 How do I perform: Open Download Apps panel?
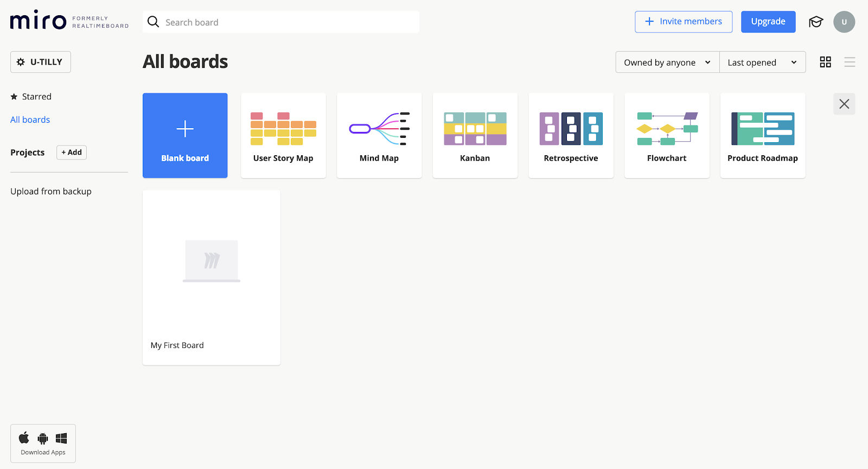43,443
